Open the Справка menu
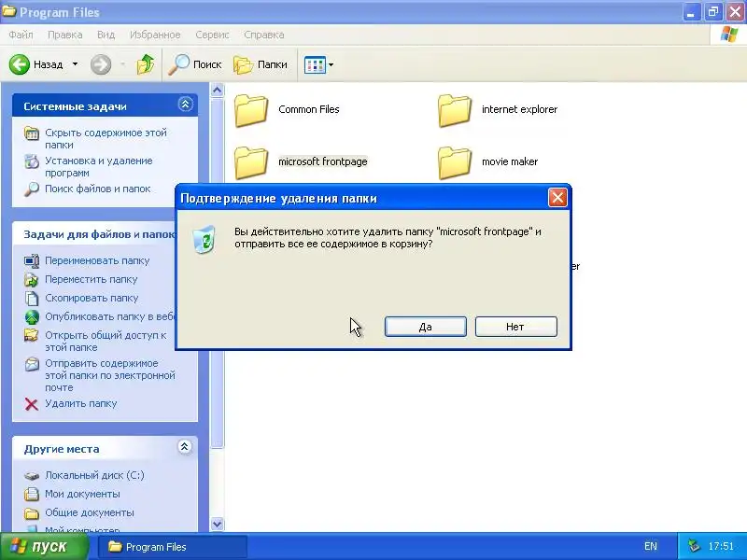This screenshot has width=747, height=560. click(264, 35)
